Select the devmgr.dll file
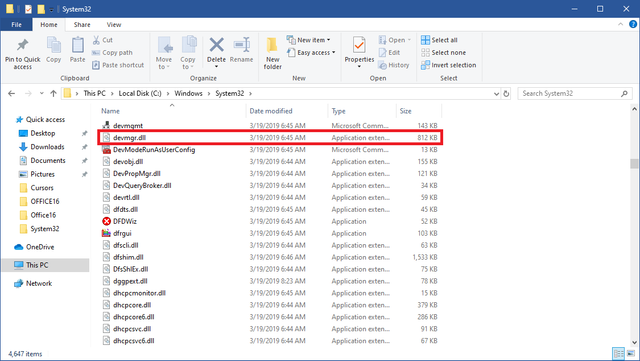The width and height of the screenshot is (640, 361). [x=270, y=138]
